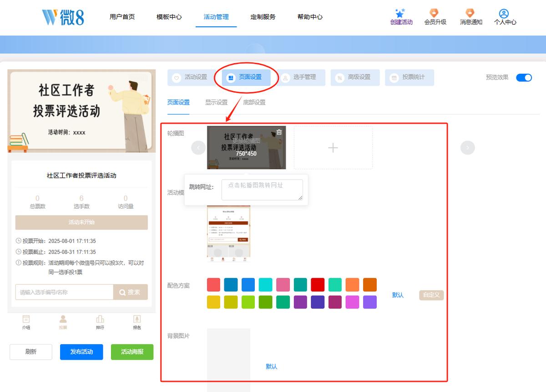Click the 自定义 color button
The width and height of the screenshot is (546, 392).
(431, 295)
